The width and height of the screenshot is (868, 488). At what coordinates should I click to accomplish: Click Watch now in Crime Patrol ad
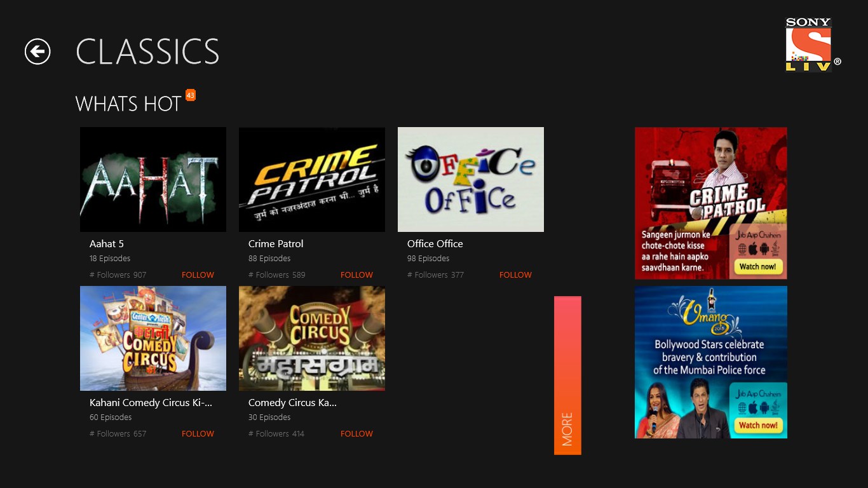pyautogui.click(x=757, y=267)
